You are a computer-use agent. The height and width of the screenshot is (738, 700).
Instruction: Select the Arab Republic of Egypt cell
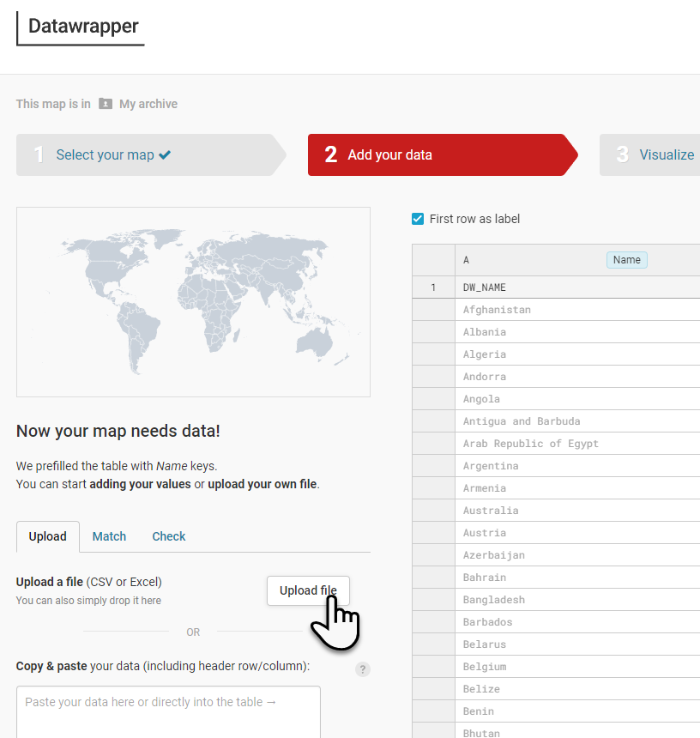click(x=577, y=444)
